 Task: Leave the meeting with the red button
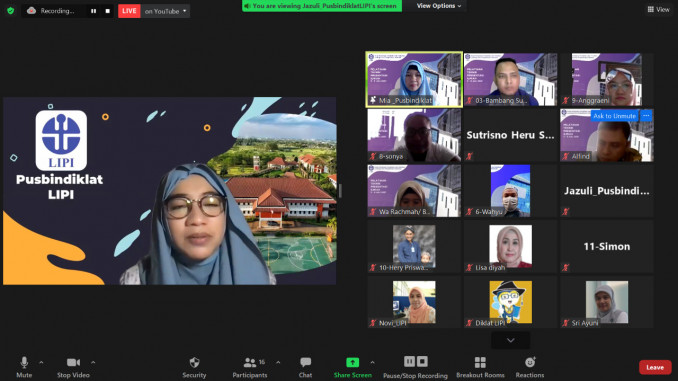pyautogui.click(x=655, y=367)
